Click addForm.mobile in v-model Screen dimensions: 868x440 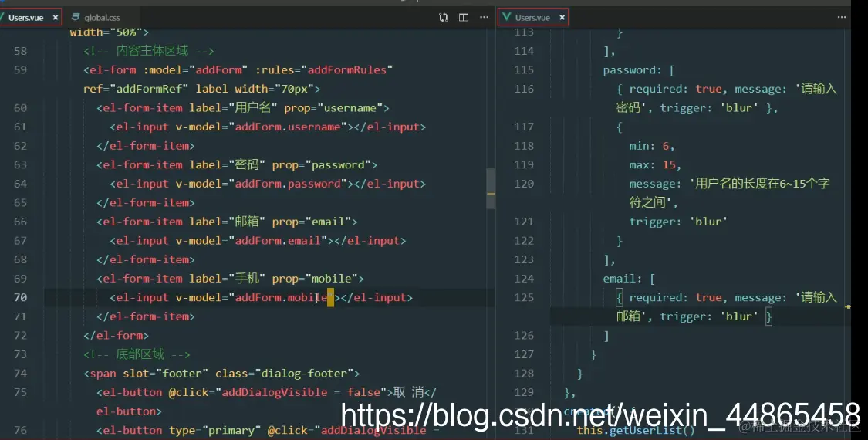pos(281,298)
